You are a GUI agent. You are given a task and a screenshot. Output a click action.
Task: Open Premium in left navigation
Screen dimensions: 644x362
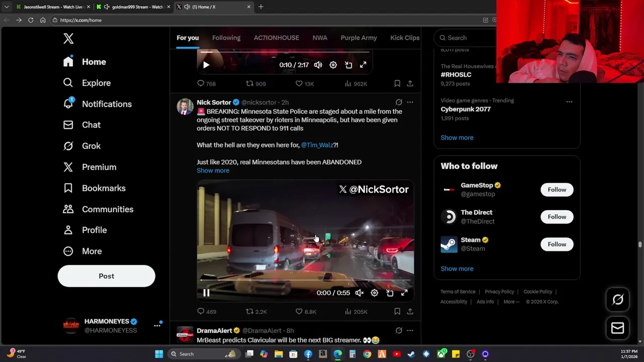90,167
